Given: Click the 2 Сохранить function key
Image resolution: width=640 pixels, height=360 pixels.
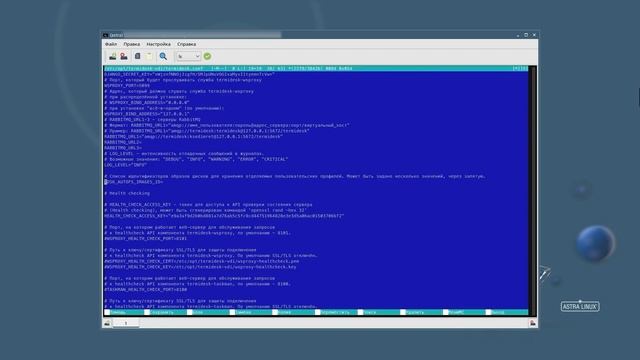Looking at the screenshot, I should (165, 312).
